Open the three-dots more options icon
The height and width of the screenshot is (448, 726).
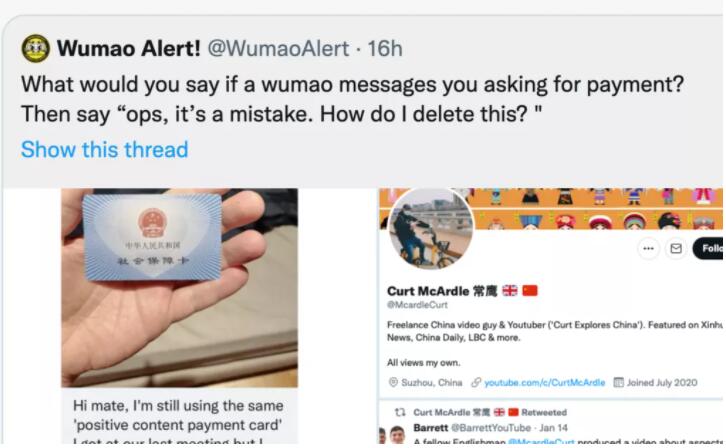click(648, 249)
